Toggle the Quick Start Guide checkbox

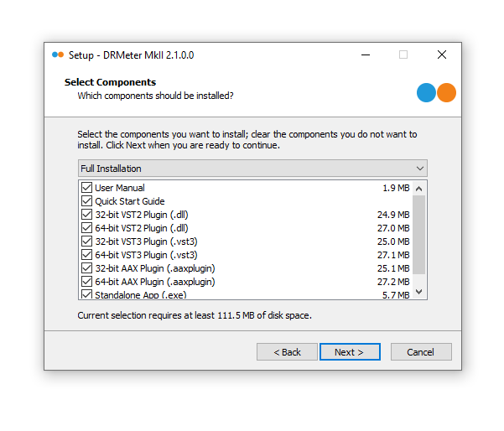(x=86, y=201)
